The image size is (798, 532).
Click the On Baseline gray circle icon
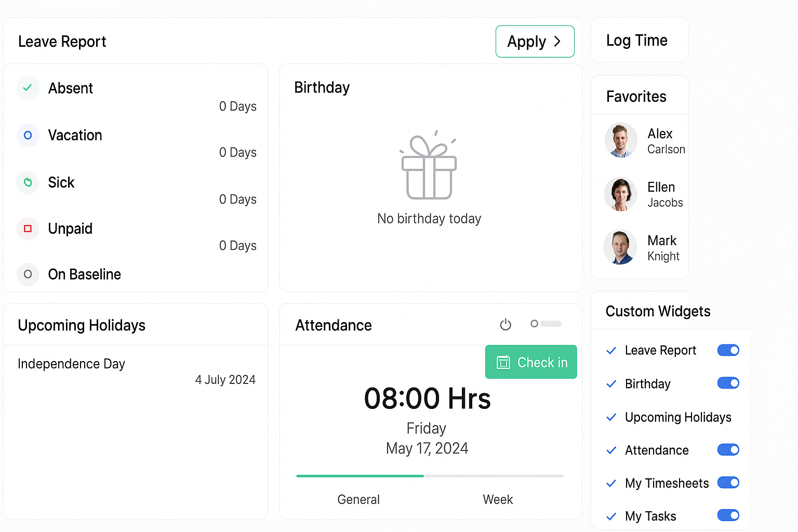tap(28, 274)
